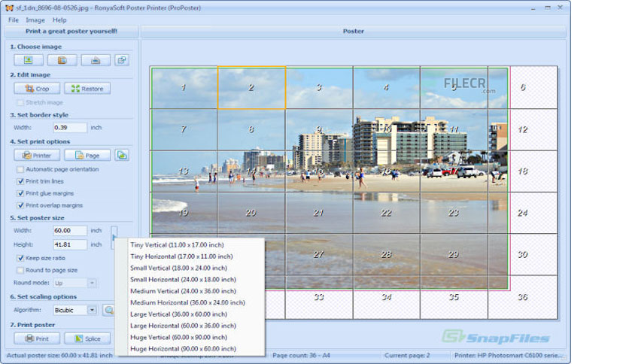Select poster page tile 22
The image size is (629, 364).
point(386,213)
